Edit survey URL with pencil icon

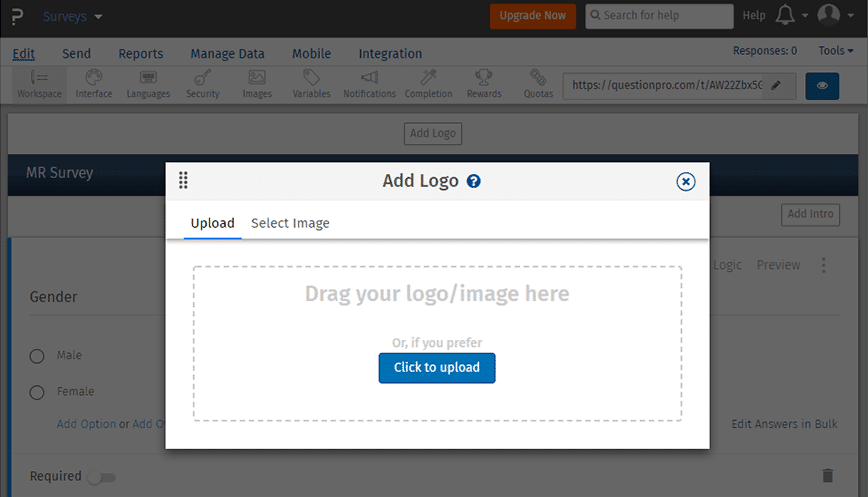[x=776, y=85]
